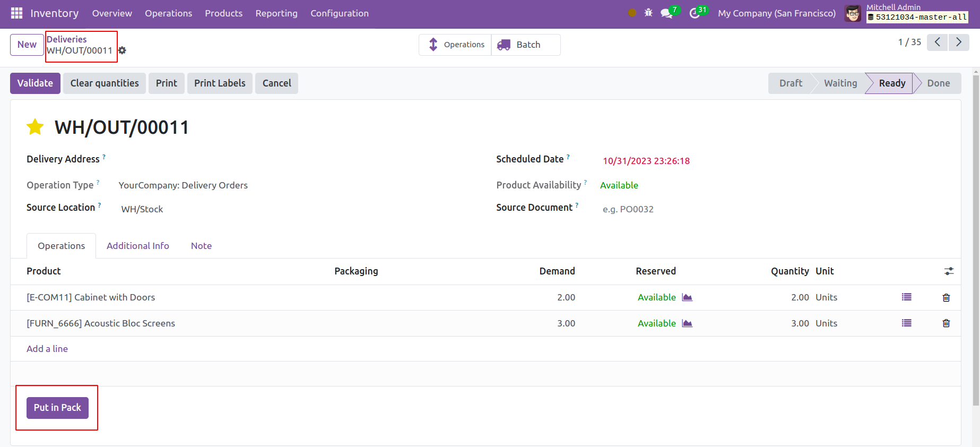Open company switcher My Company (San Francisco)
The width and height of the screenshot is (980, 447).
coord(776,13)
